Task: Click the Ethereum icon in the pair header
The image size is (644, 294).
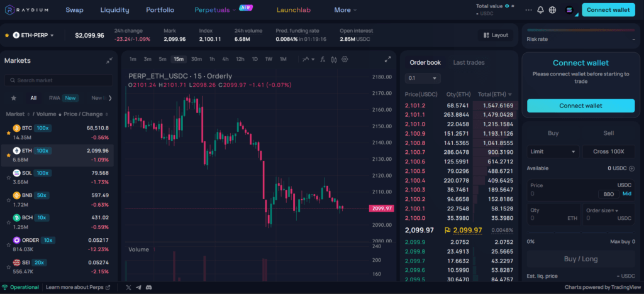Action: [x=16, y=35]
